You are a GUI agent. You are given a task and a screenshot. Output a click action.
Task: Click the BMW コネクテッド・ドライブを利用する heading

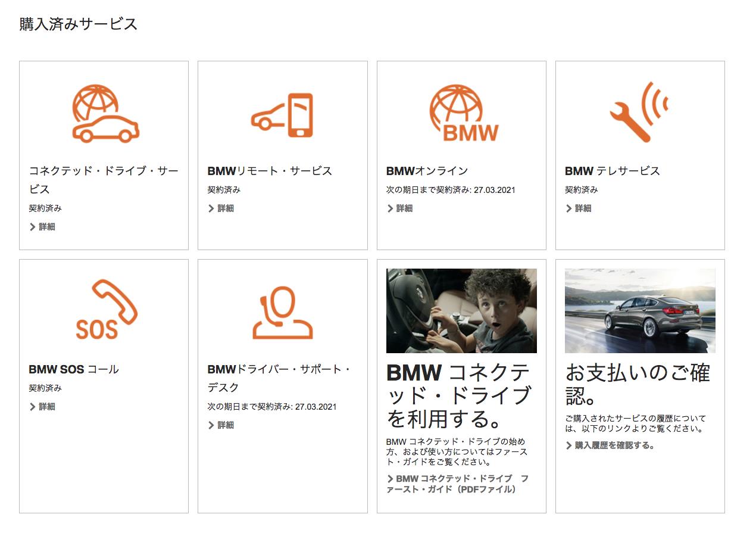click(x=459, y=396)
